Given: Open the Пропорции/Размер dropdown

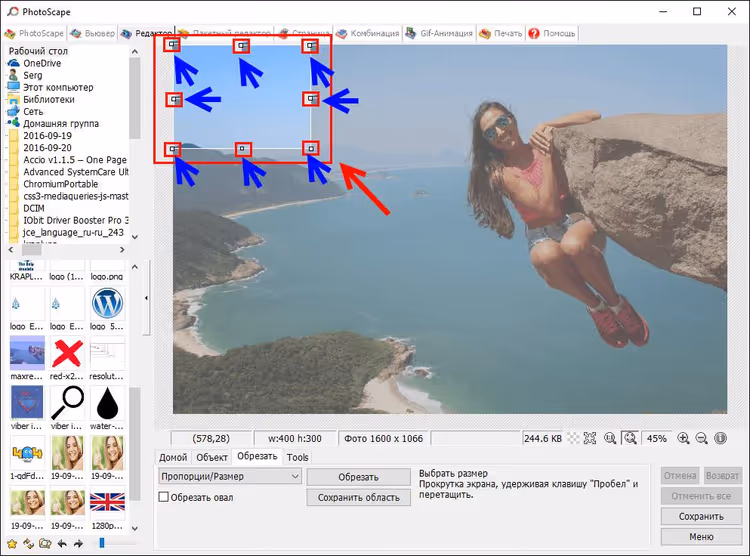Looking at the screenshot, I should click(230, 476).
